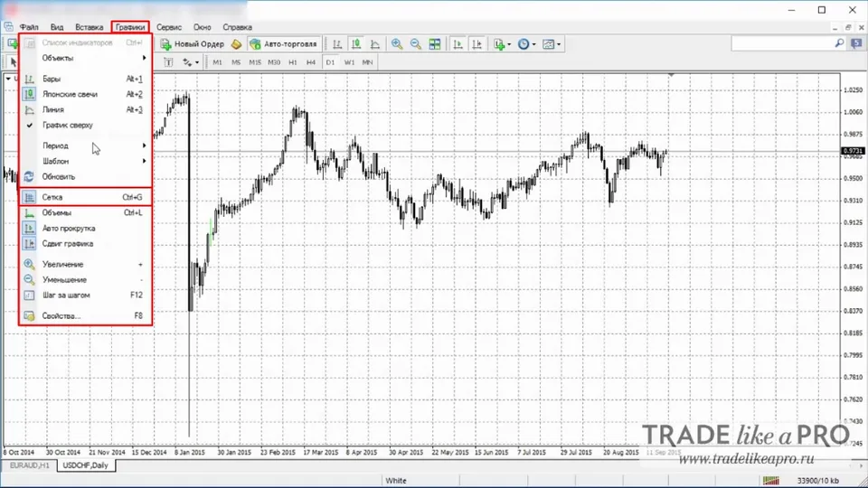Choose Японские свечи in the menu
868x488 pixels.
(x=85, y=94)
